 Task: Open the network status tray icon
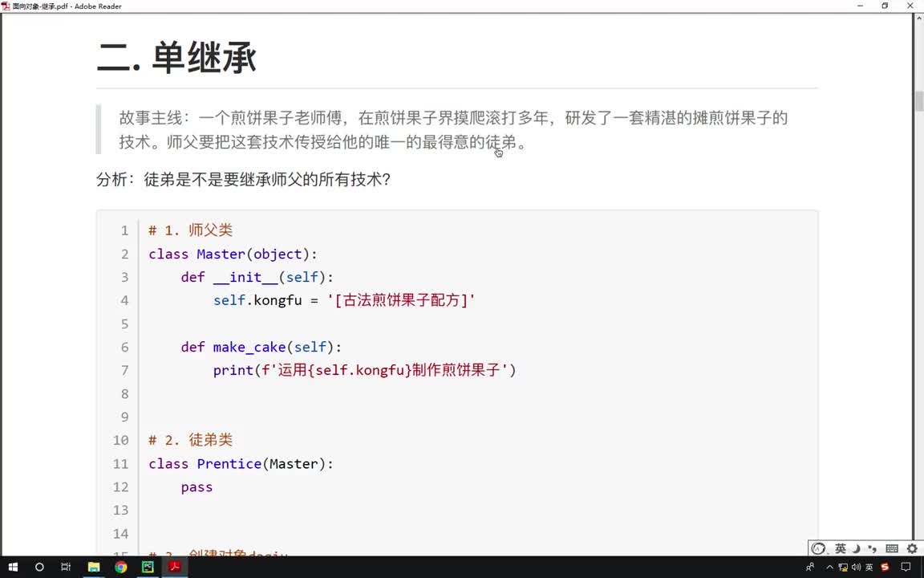coord(843,567)
